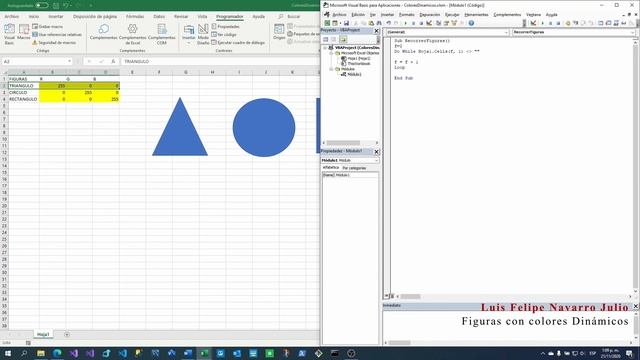Image resolution: width=640 pixels, height=360 pixels.
Task: Collapse the VBAProject tree node
Action: [325, 48]
